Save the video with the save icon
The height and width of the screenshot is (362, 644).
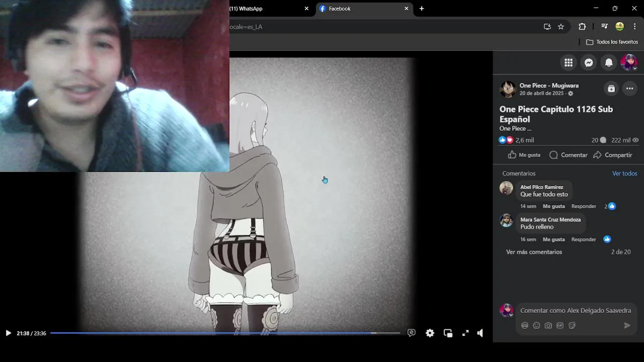coord(611,89)
